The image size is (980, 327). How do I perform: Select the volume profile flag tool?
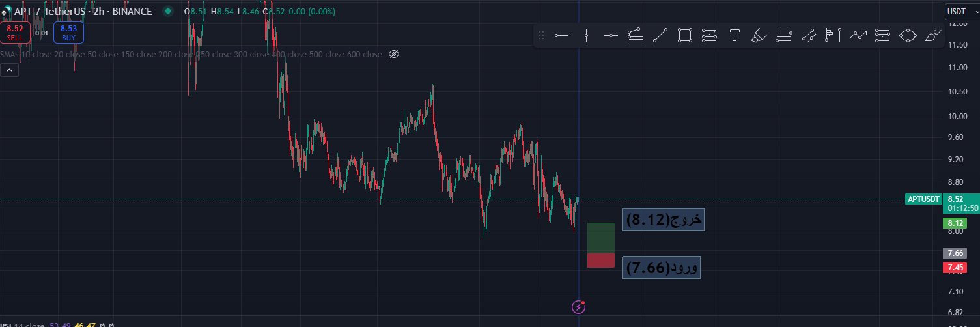click(833, 36)
